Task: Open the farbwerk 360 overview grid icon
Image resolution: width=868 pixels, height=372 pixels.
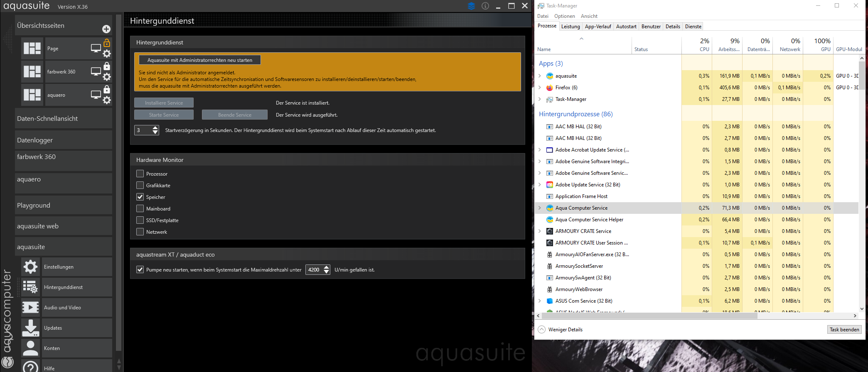Action: pyautogui.click(x=32, y=71)
